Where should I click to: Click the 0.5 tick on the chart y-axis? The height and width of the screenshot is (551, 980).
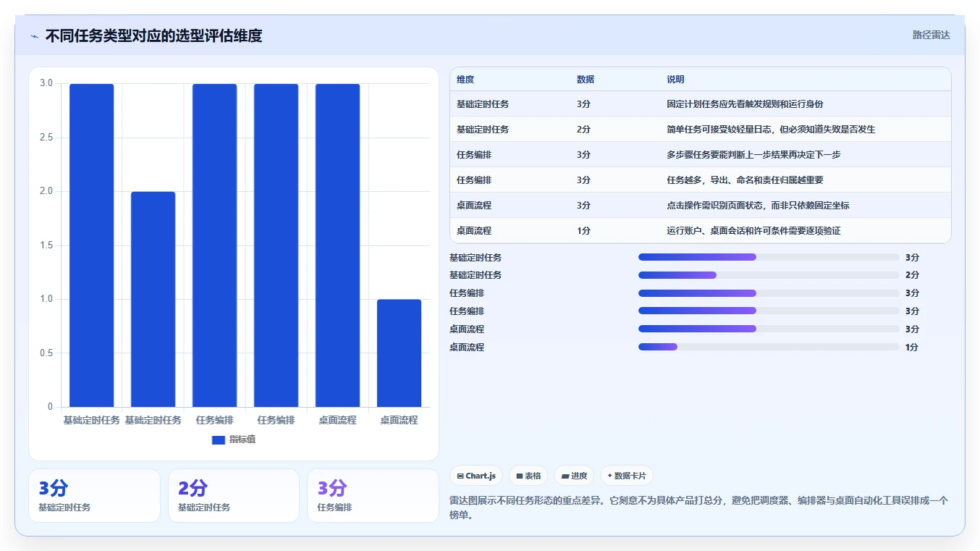point(46,353)
